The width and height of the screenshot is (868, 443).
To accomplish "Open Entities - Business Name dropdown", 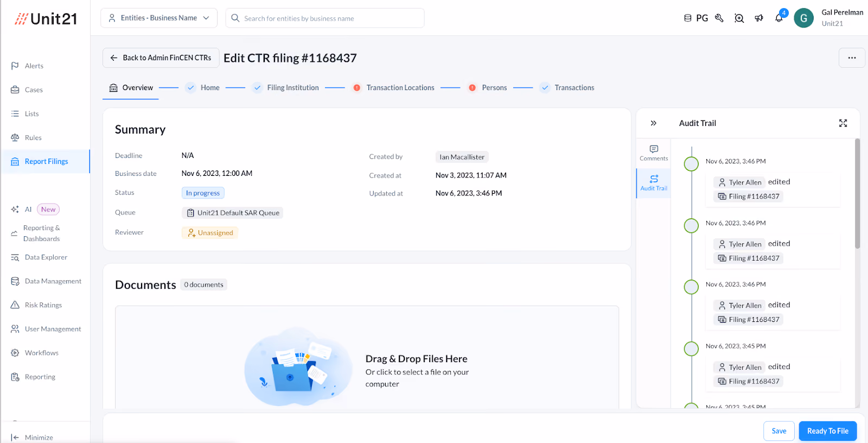I will pos(159,18).
